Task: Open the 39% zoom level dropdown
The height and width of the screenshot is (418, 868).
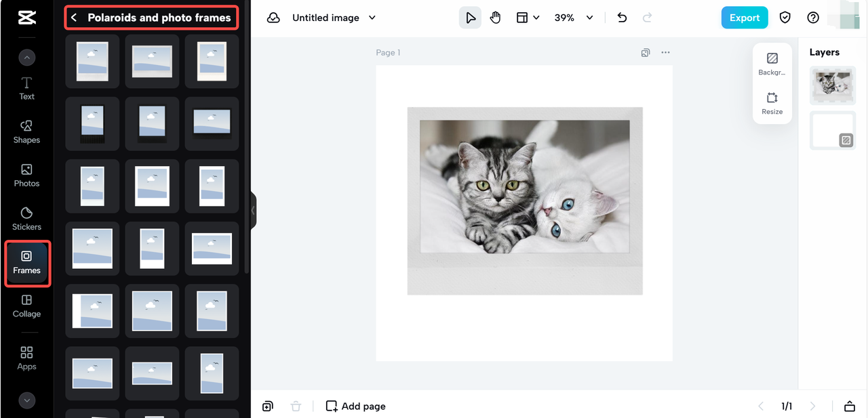Action: (x=574, y=18)
